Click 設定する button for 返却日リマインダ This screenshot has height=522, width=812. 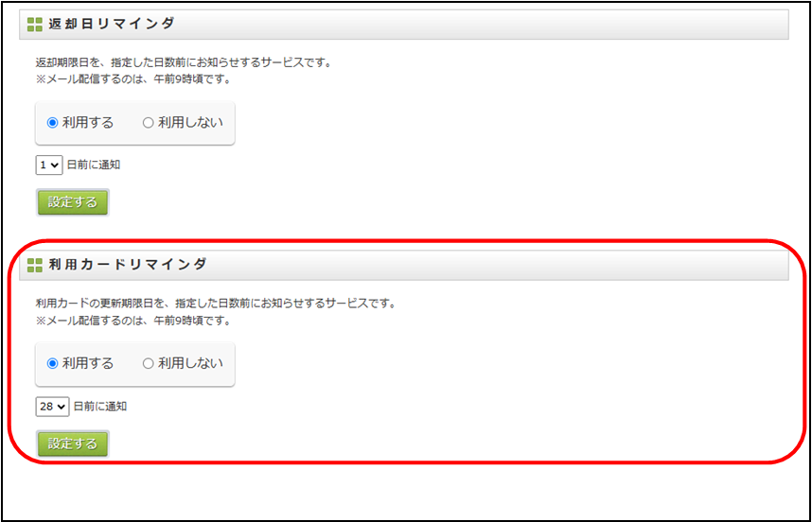(x=73, y=202)
